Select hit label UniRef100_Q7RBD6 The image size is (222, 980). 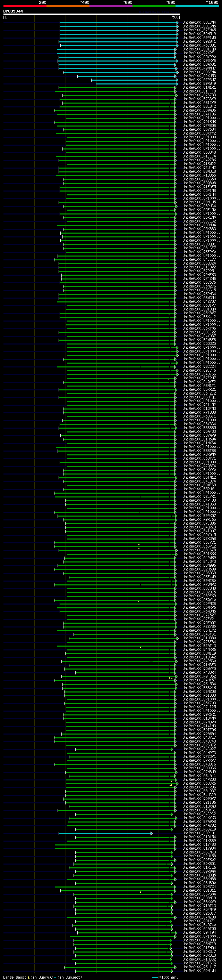click(x=199, y=125)
